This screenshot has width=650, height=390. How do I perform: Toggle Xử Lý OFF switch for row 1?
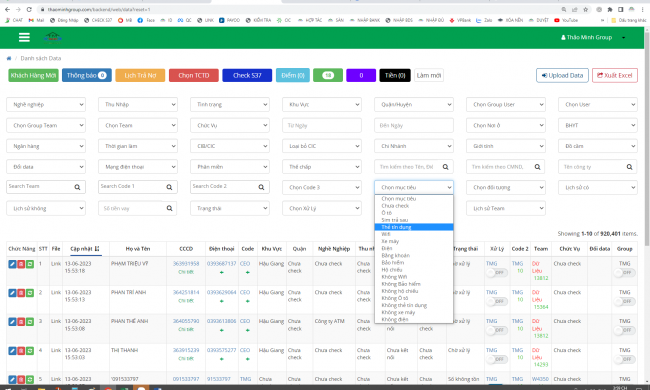[x=497, y=273]
